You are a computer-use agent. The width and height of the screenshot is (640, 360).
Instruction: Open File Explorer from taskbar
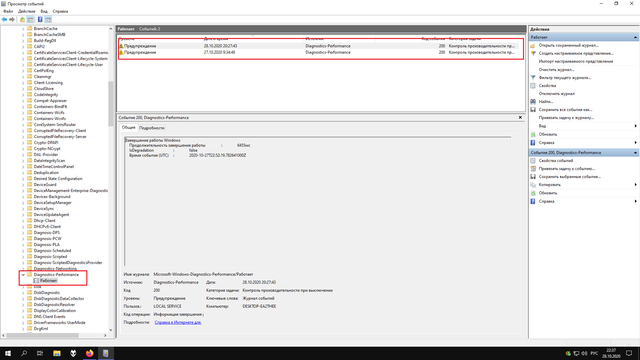coord(57,353)
